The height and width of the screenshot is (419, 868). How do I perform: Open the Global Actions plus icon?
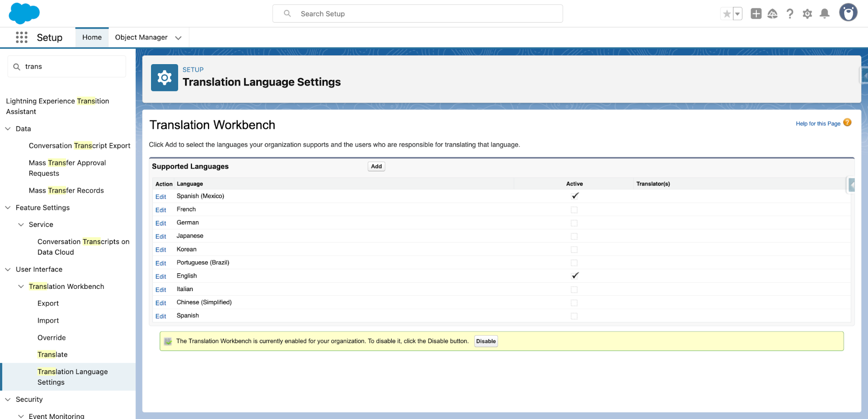tap(756, 14)
